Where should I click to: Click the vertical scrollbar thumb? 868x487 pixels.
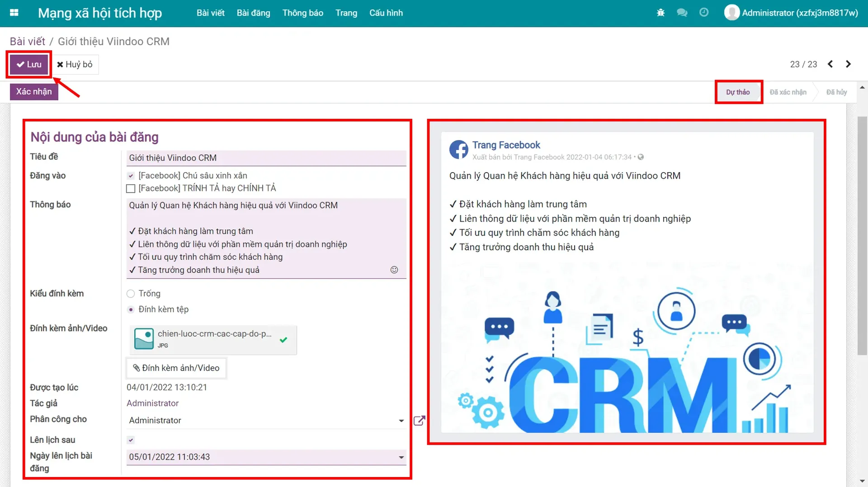862,236
